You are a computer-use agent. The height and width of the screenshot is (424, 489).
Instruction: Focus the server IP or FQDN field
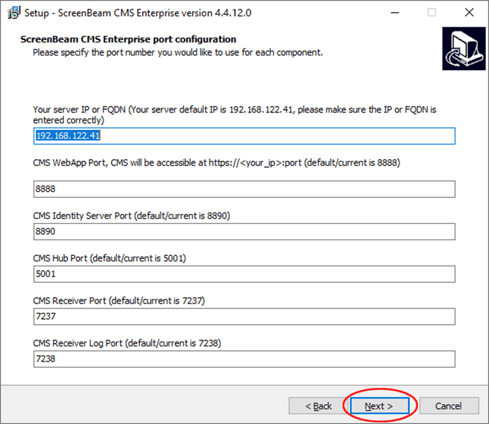[244, 136]
